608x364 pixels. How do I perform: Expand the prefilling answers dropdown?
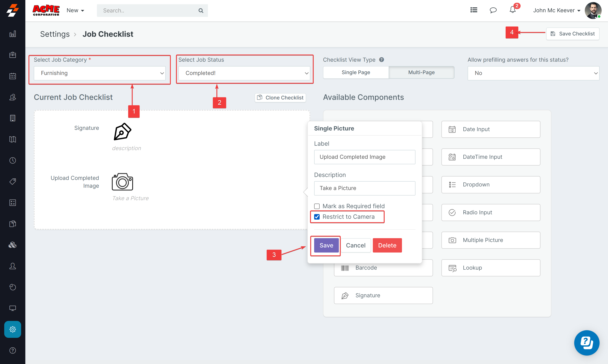[x=533, y=73]
